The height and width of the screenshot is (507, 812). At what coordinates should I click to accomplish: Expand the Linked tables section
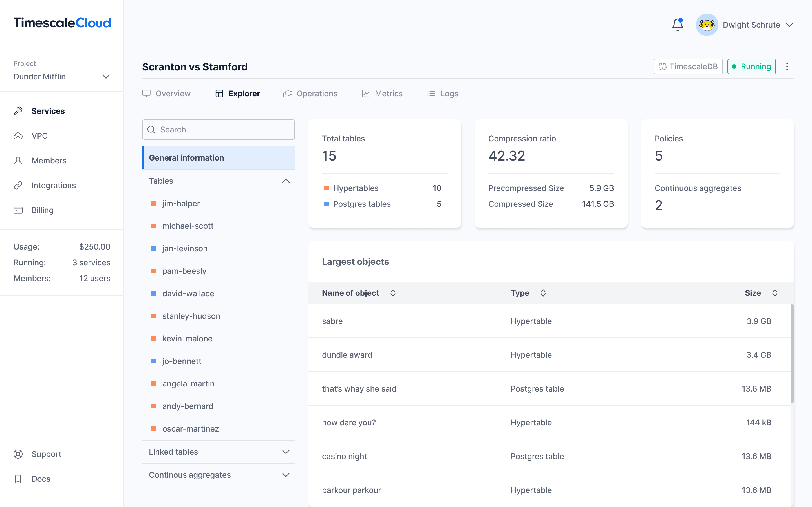pyautogui.click(x=286, y=452)
